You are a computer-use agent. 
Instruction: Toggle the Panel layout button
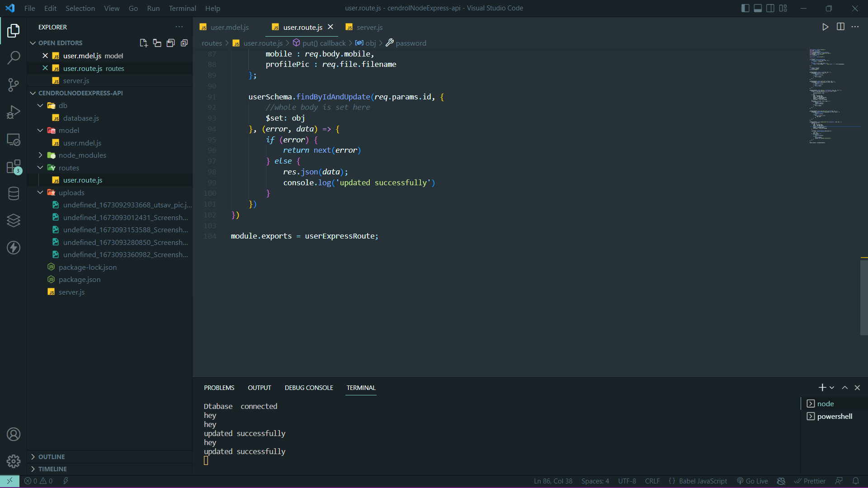tap(758, 8)
